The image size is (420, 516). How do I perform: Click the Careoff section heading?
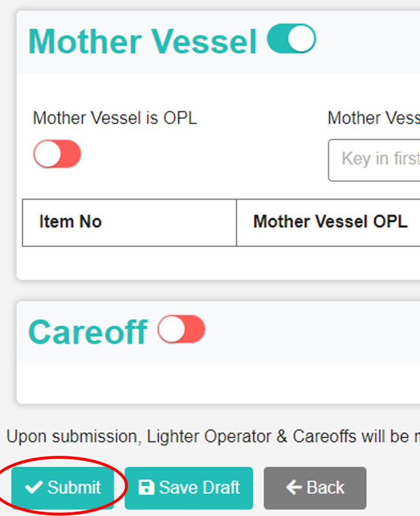pyautogui.click(x=87, y=331)
